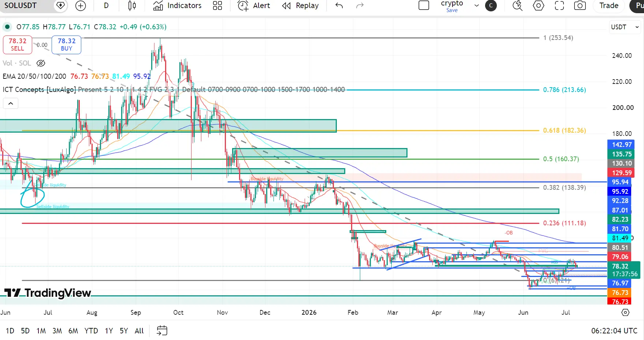Click the O77.85 open price value
Image resolution: width=644 pixels, height=340 pixels.
(28, 27)
